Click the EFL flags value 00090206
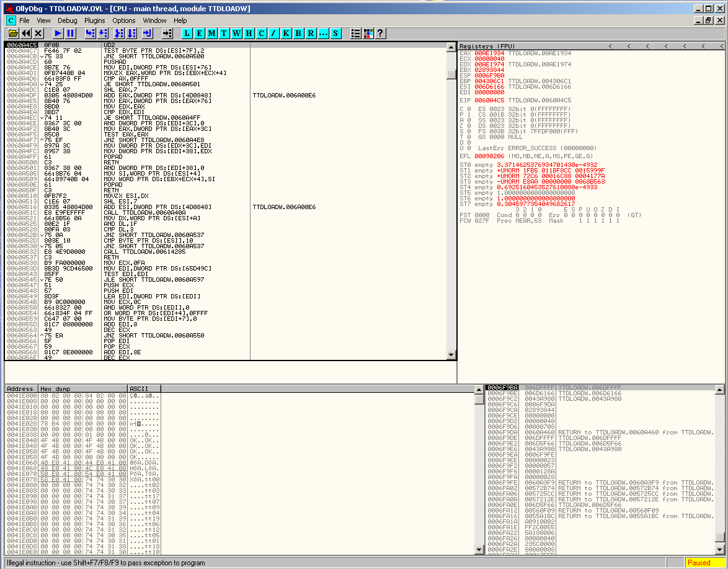This screenshot has width=728, height=569. (x=489, y=156)
